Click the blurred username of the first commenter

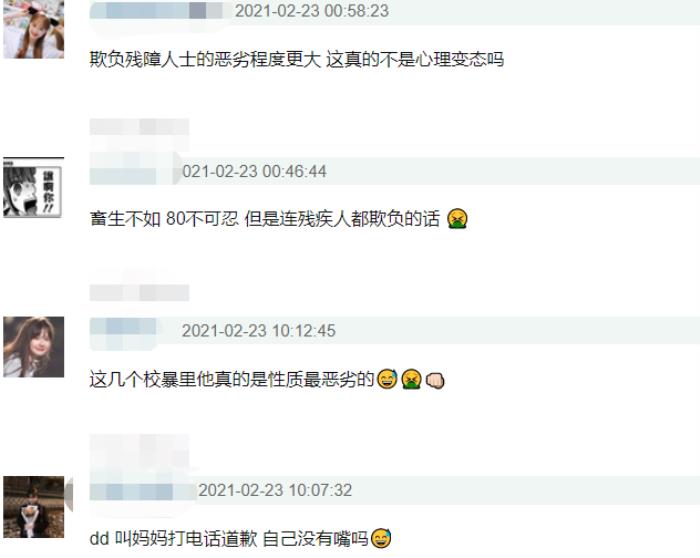156,11
